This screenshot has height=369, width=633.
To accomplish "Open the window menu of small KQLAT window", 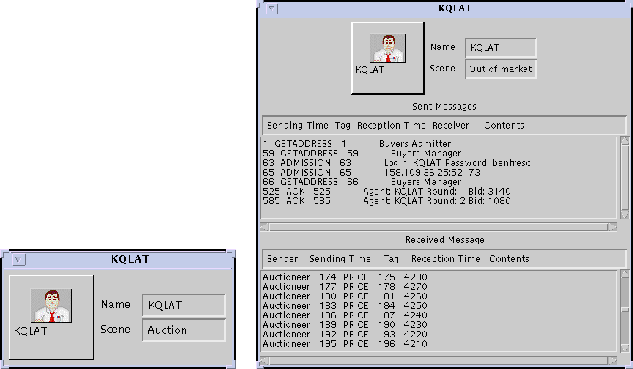I will tap(18, 260).
